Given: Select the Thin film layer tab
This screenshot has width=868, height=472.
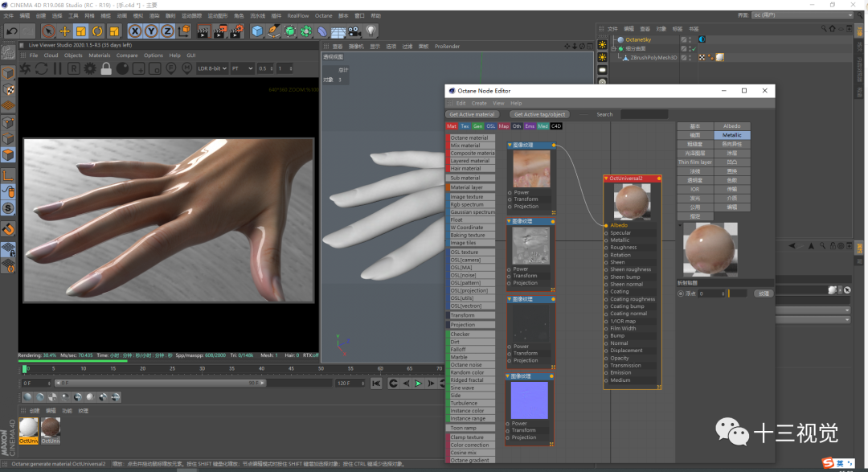Looking at the screenshot, I should pos(695,162).
